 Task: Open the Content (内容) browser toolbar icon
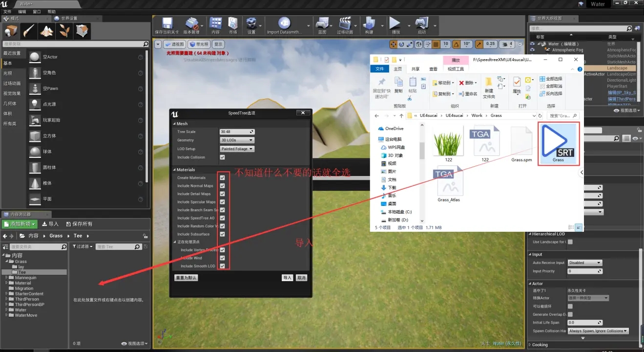[x=215, y=25]
